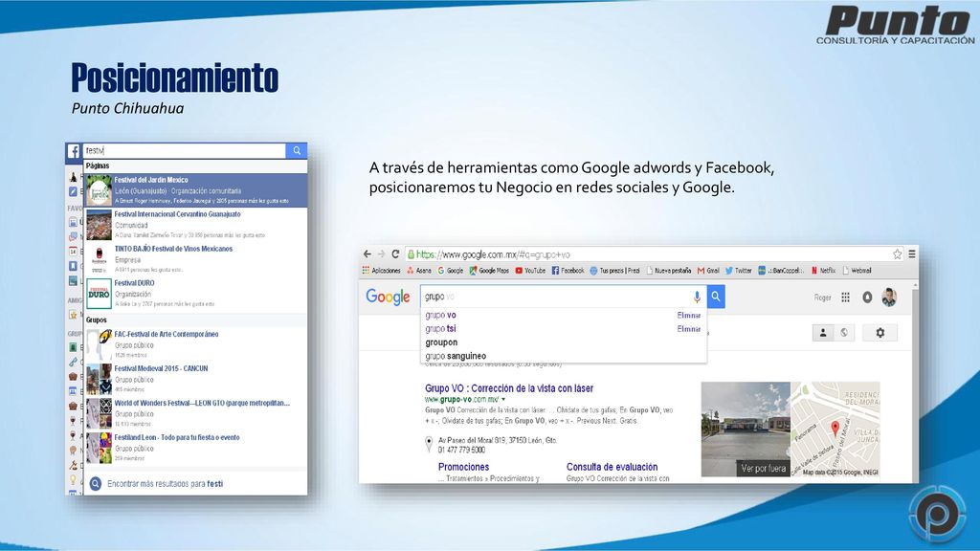Image resolution: width=980 pixels, height=551 pixels.
Task: Toggle private results person icon
Action: pos(823,333)
